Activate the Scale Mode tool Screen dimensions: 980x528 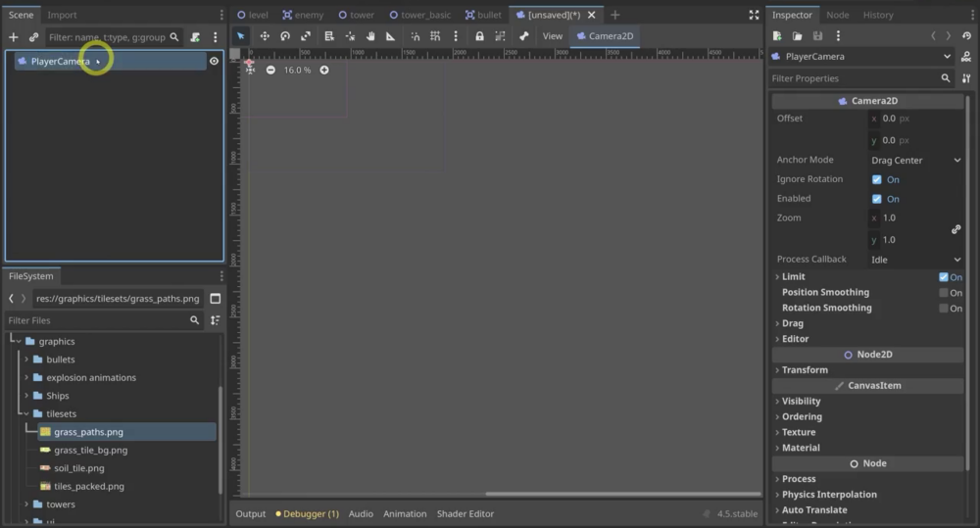[x=306, y=36]
